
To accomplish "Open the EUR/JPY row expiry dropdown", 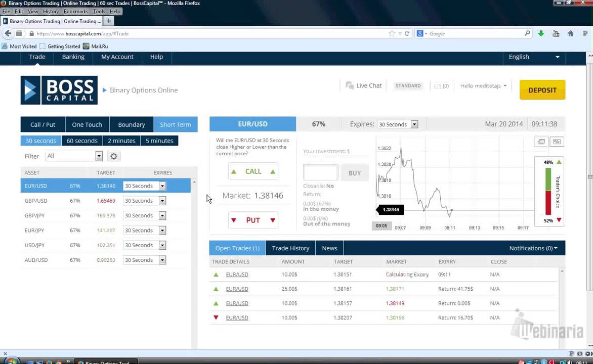I will [x=162, y=230].
